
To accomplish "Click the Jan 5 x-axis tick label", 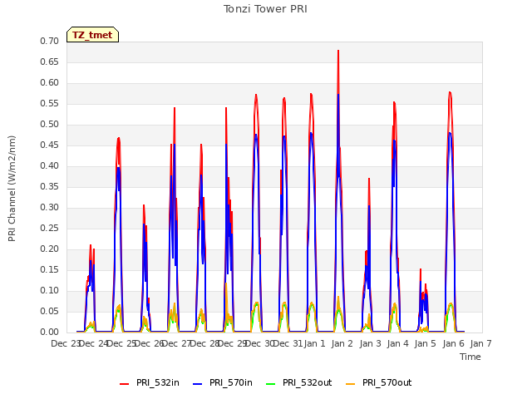I will 426,343.
